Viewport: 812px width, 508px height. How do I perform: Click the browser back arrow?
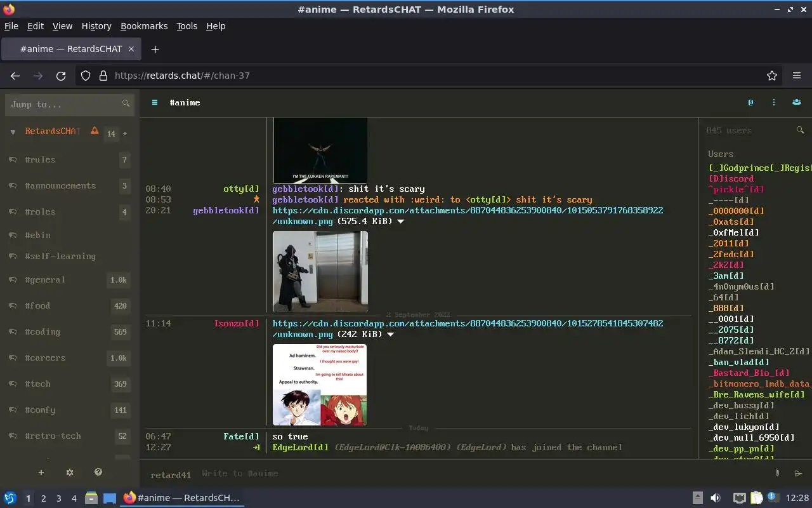point(15,76)
